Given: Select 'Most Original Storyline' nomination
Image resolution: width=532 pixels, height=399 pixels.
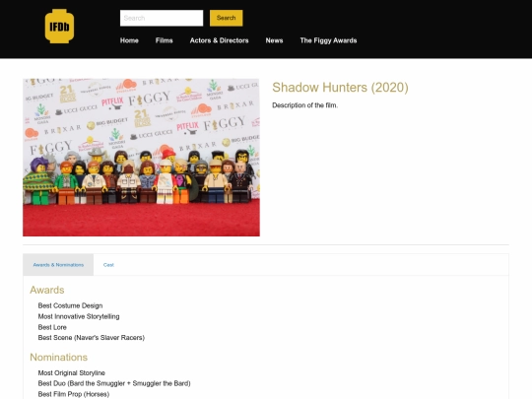Looking at the screenshot, I should [x=72, y=372].
